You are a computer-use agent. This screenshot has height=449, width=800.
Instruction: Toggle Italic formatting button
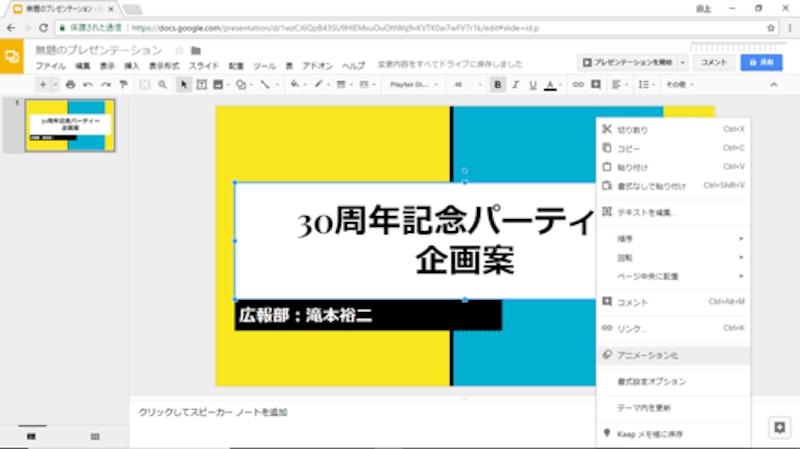pos(515,85)
